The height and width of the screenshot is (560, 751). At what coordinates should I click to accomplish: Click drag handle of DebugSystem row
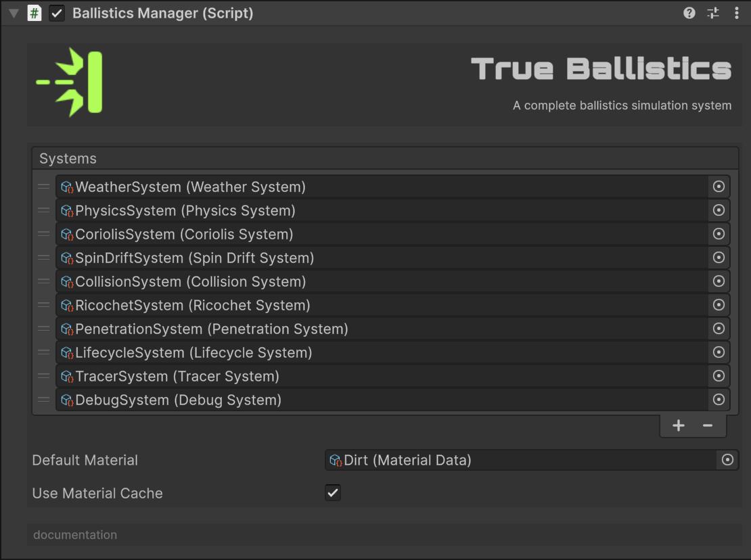tap(43, 400)
